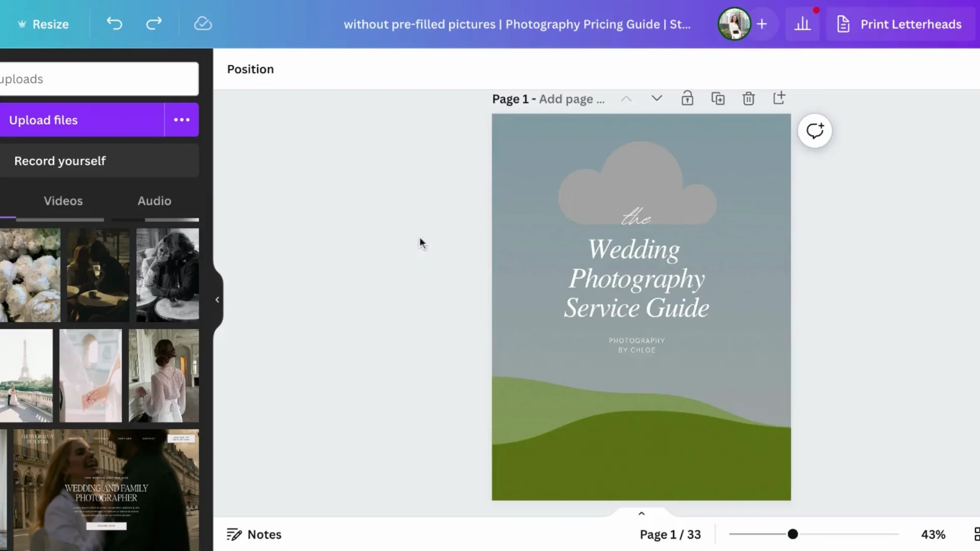The width and height of the screenshot is (980, 551).
Task: Open the Notes panel
Action: 254,534
